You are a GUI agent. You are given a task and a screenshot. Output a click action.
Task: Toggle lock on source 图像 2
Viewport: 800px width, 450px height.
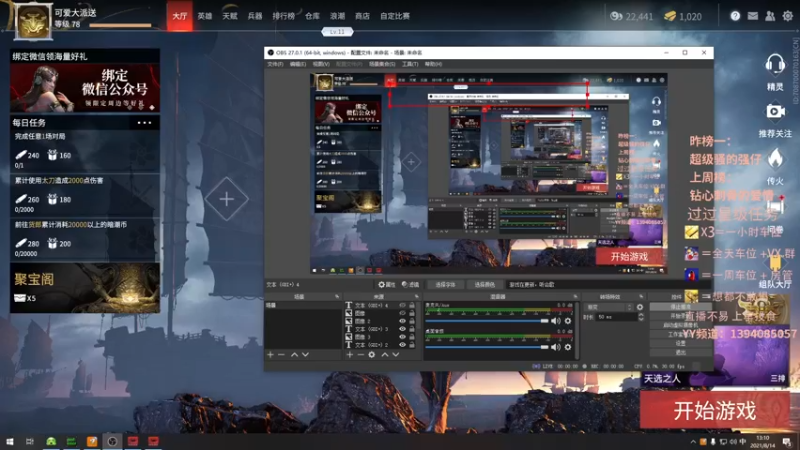coord(412,321)
